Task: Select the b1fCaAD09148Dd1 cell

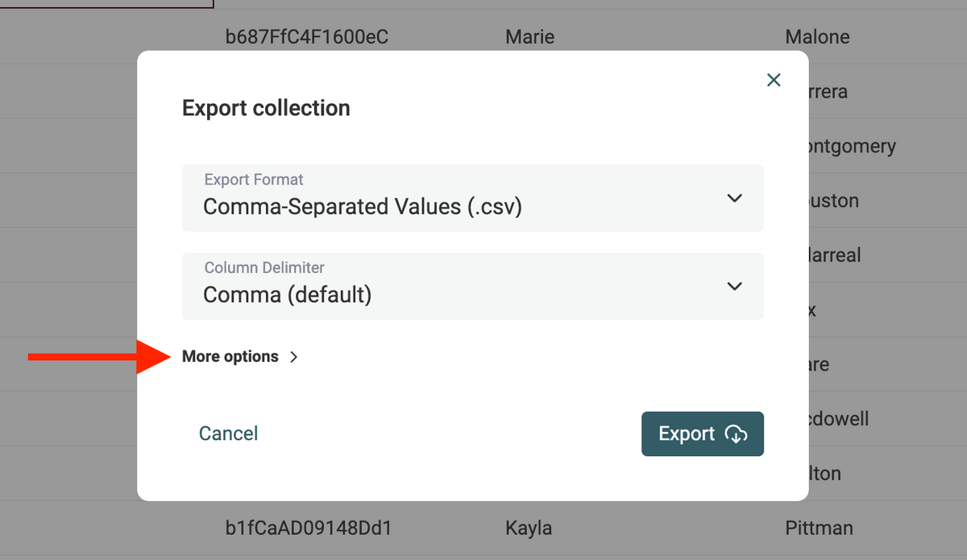Action: pos(309,529)
